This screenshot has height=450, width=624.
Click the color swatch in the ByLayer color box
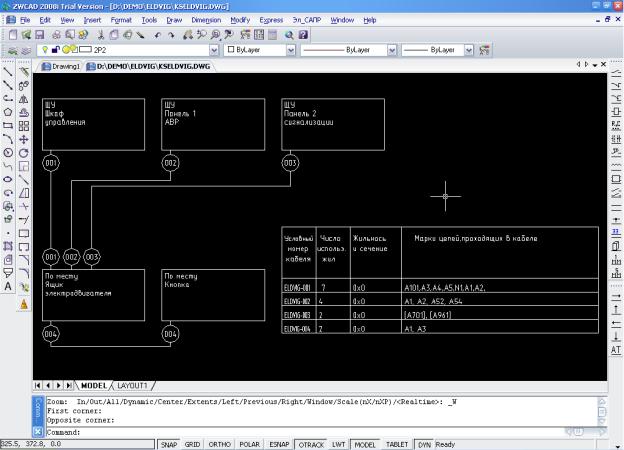[231, 49]
